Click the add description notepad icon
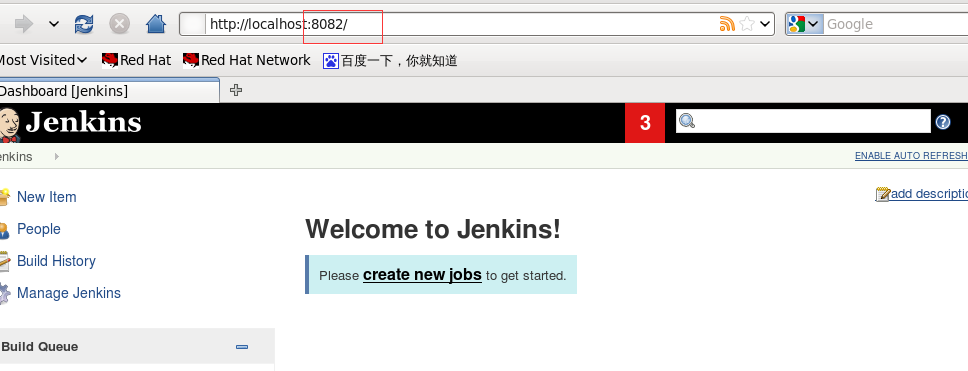Viewport: 968px width, 371px height. (883, 194)
